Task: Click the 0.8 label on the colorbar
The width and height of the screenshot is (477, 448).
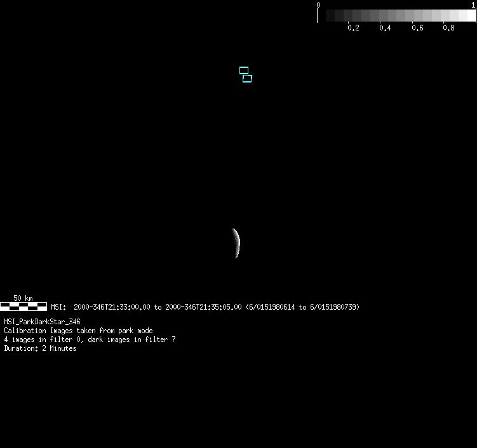Action: (448, 28)
